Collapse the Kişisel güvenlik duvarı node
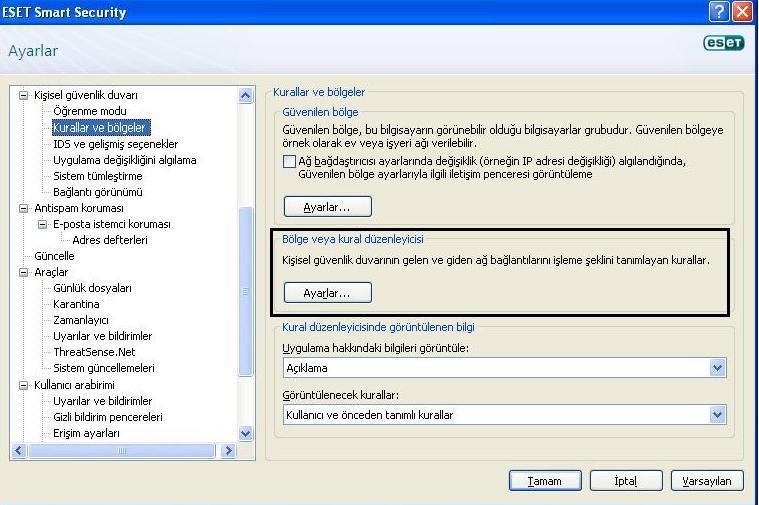 [x=23, y=95]
